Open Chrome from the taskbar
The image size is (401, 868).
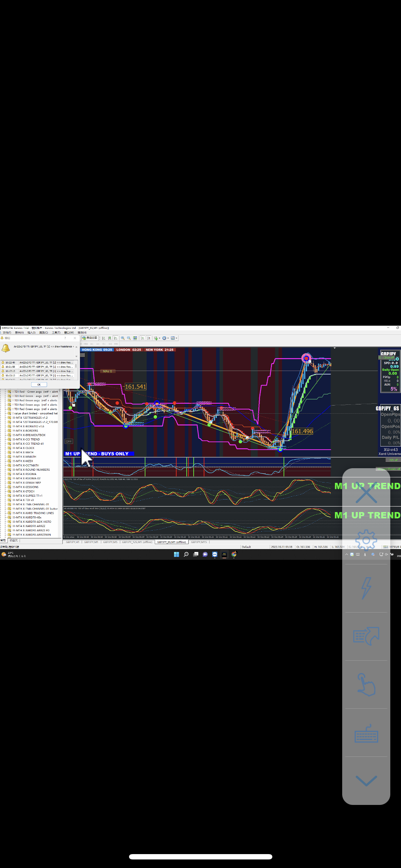click(x=234, y=554)
